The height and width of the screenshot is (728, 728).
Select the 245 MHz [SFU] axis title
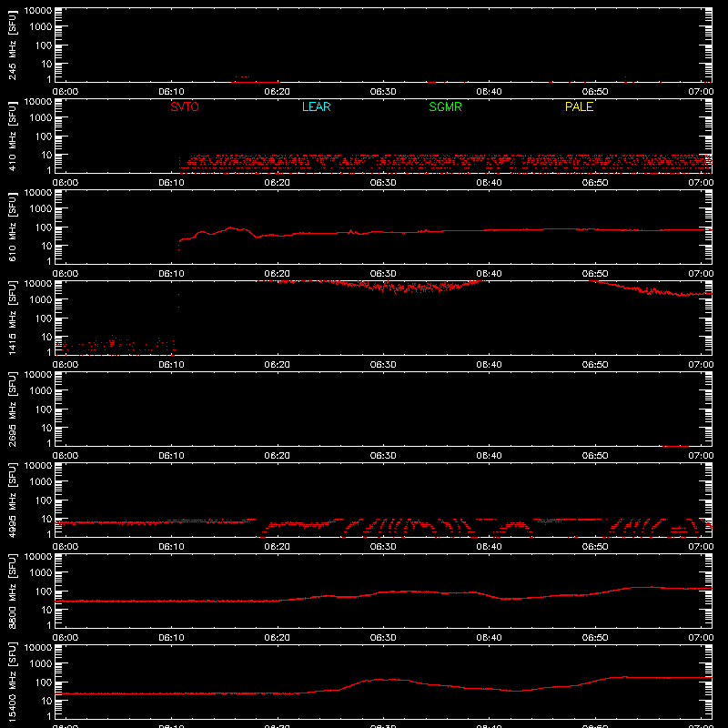click(12, 45)
